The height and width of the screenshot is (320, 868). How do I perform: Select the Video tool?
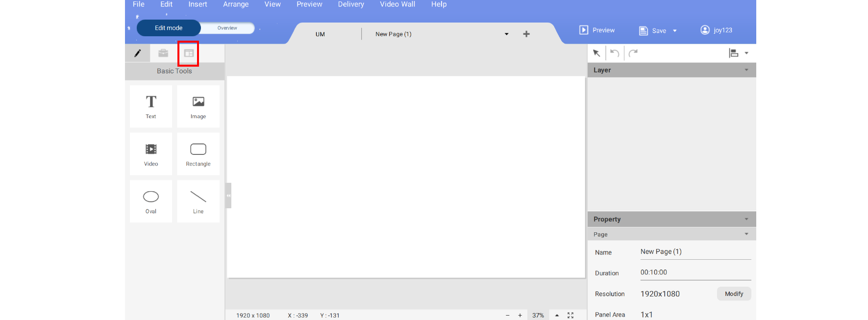pyautogui.click(x=151, y=154)
